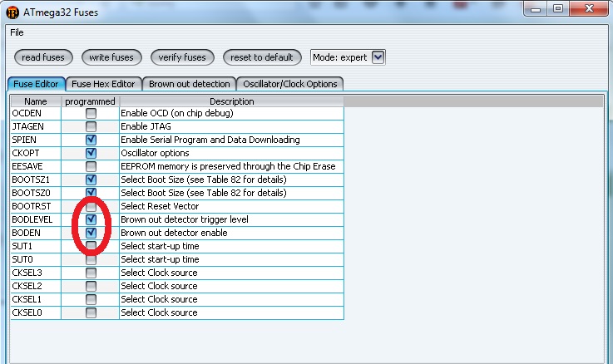
Task: Check the SUT1 fuse checkbox
Action: pos(91,246)
